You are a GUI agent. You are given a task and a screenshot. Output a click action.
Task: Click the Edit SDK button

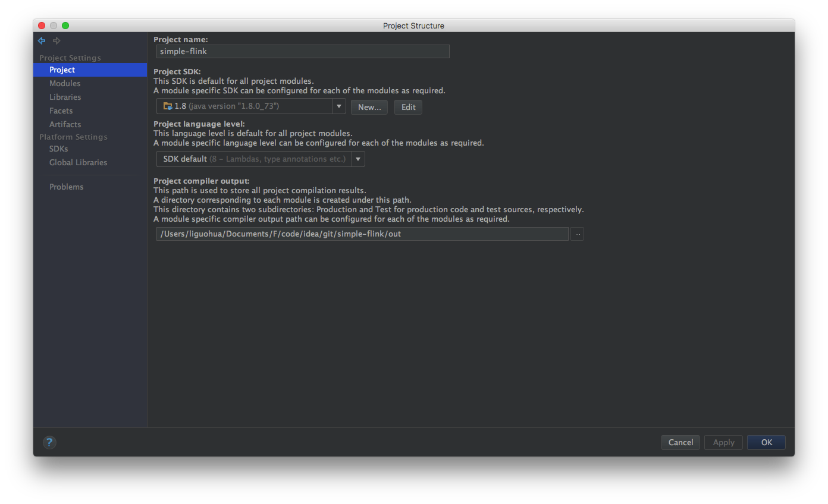point(408,107)
